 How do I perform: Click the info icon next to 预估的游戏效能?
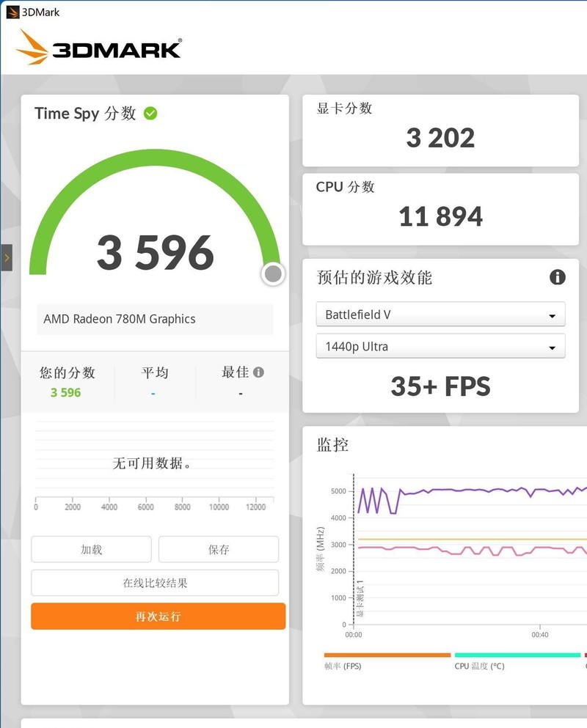click(x=558, y=277)
